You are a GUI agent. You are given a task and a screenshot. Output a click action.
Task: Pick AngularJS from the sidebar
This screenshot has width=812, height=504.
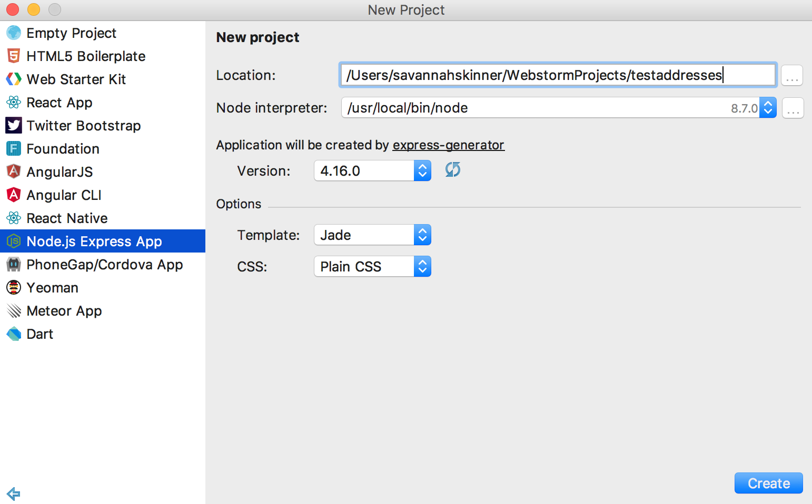point(103,172)
